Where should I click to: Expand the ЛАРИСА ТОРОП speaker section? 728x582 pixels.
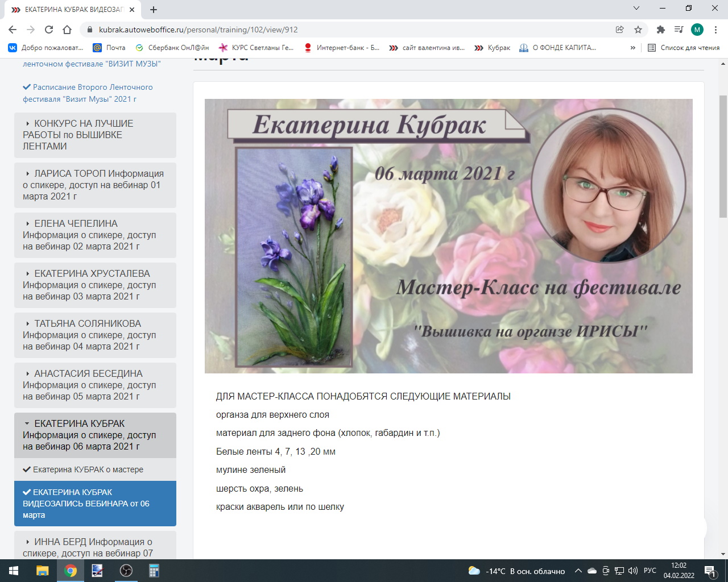coord(95,185)
